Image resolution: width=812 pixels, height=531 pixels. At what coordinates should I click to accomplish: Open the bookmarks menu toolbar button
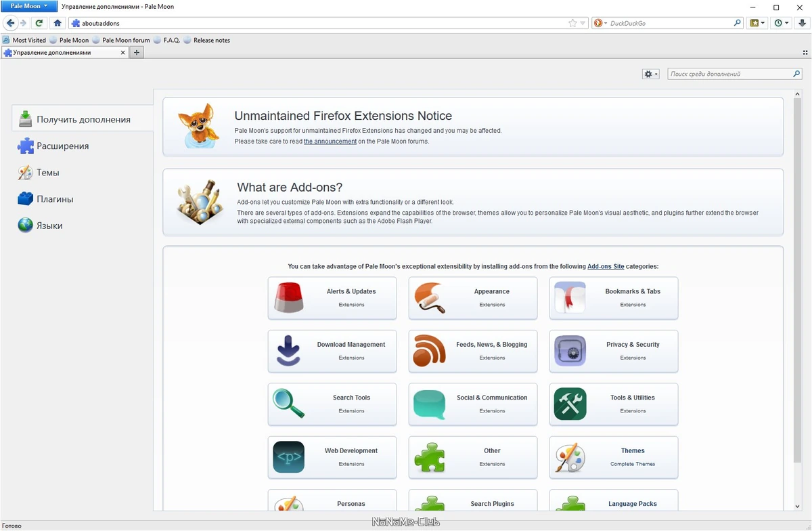(x=758, y=23)
